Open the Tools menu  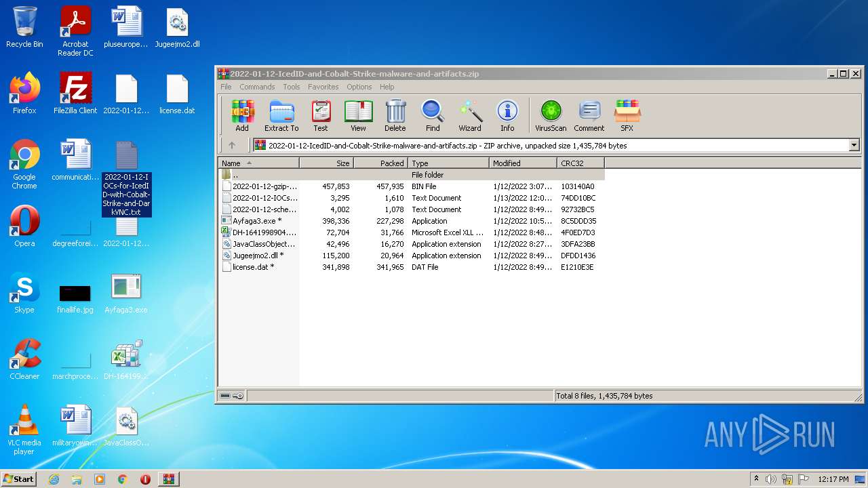[292, 87]
